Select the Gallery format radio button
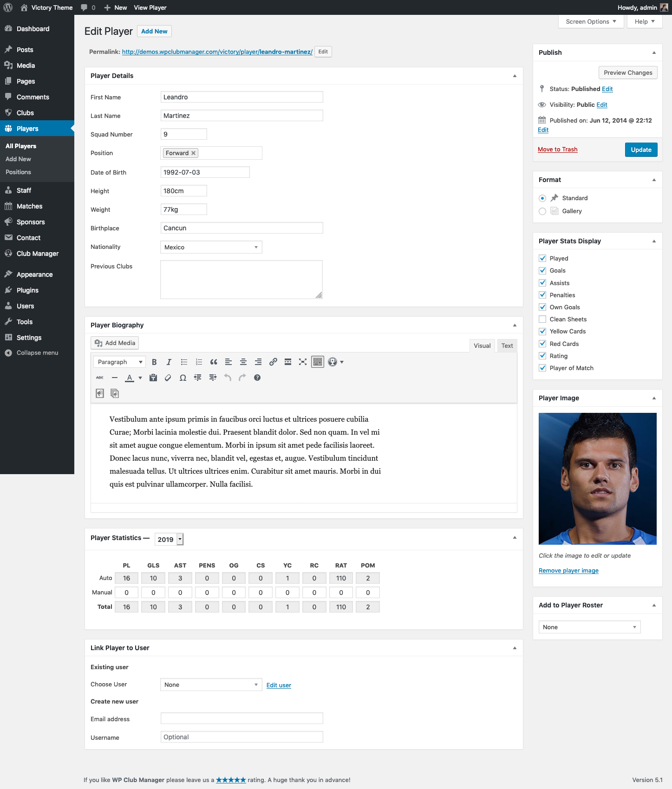 [542, 211]
